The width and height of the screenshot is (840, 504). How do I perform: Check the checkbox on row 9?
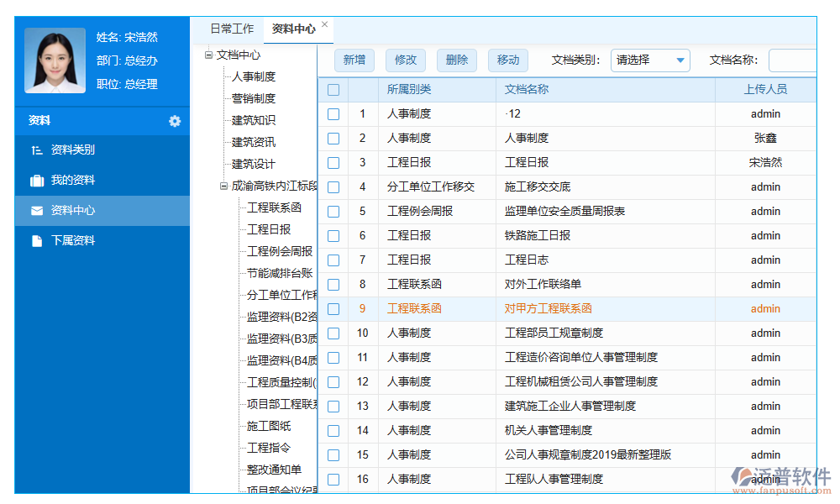333,308
